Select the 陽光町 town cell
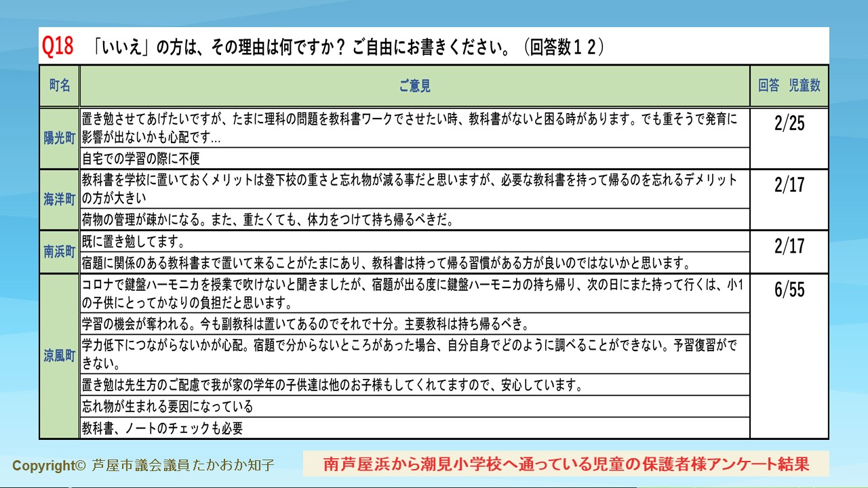The width and height of the screenshot is (868, 488). pos(60,138)
